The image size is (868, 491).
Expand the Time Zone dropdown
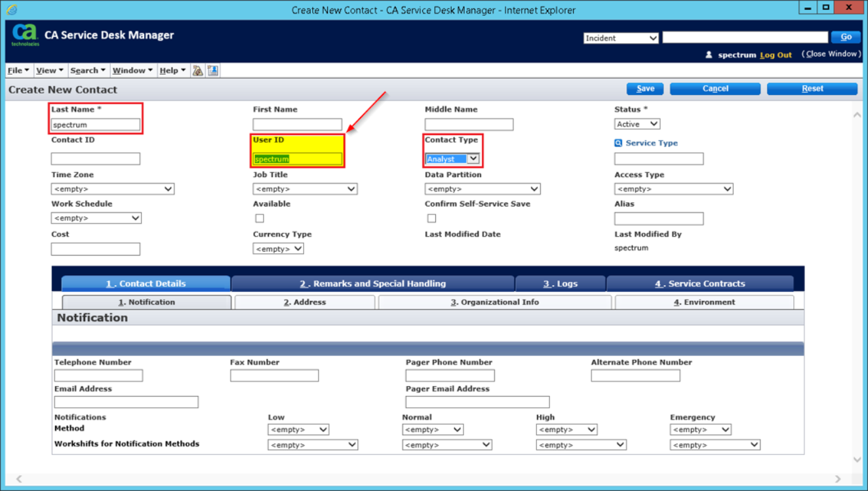(x=113, y=189)
